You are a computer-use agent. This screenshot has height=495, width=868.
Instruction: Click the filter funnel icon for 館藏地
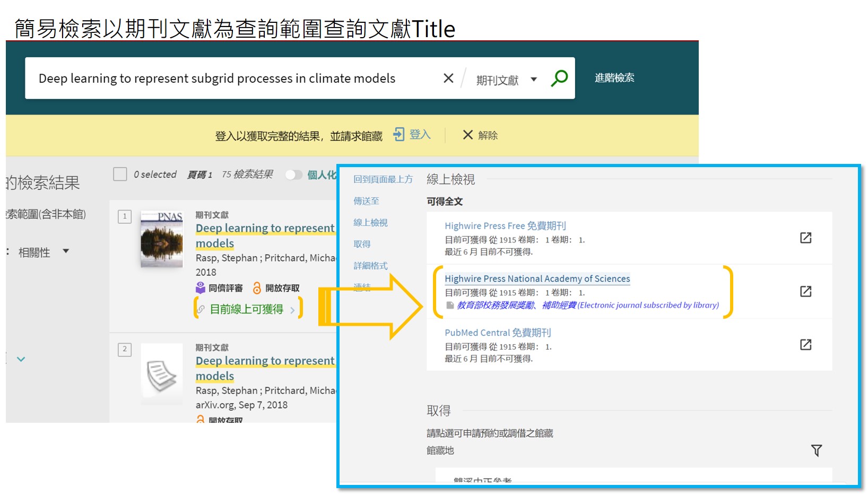pos(817,450)
